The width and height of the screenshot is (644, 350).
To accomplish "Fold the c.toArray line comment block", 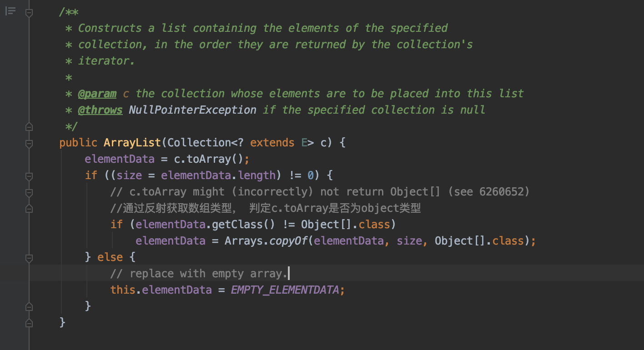I will click(x=29, y=192).
